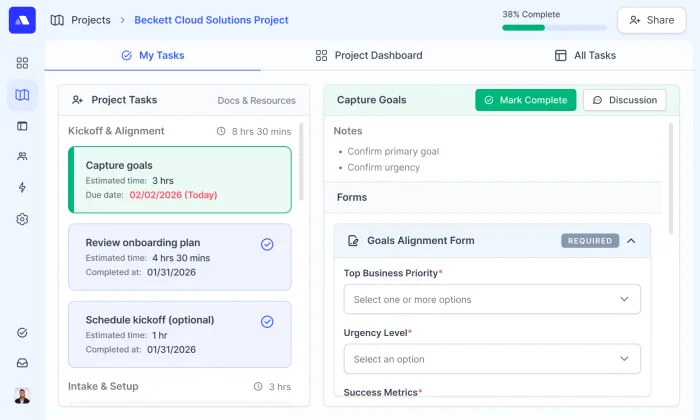Select the projects map icon in sidebar
The height and width of the screenshot is (420, 700).
tap(22, 95)
